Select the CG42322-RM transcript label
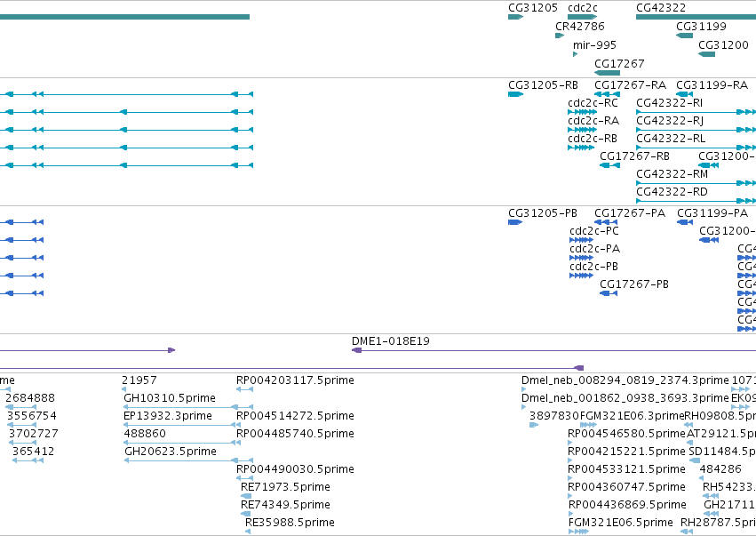Viewport: 756px width, 536px height. pos(672,173)
